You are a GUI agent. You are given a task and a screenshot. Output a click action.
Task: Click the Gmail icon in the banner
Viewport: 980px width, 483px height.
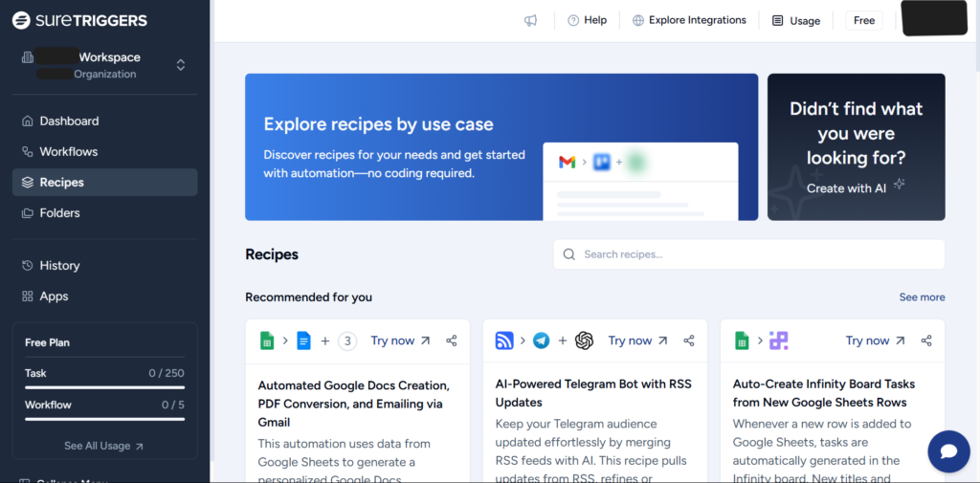coord(567,163)
